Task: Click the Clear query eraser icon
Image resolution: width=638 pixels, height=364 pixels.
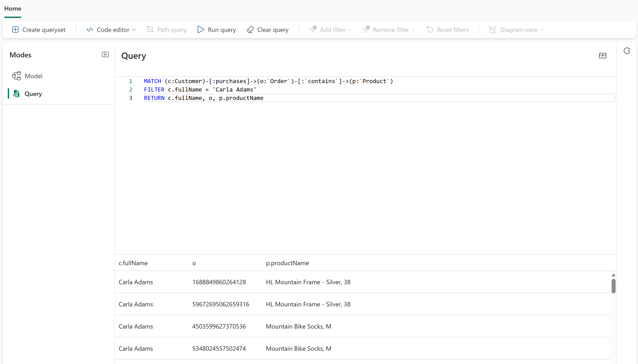Action: (250, 29)
